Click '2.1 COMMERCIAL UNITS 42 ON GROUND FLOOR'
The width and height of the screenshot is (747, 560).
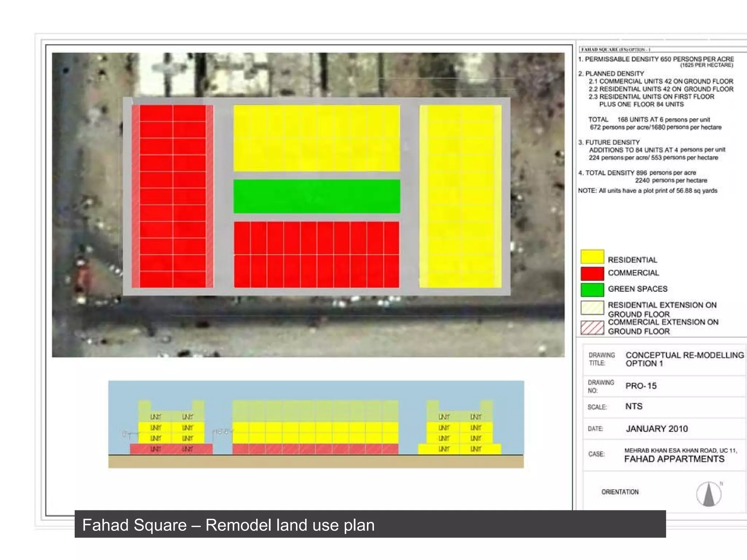pos(661,81)
